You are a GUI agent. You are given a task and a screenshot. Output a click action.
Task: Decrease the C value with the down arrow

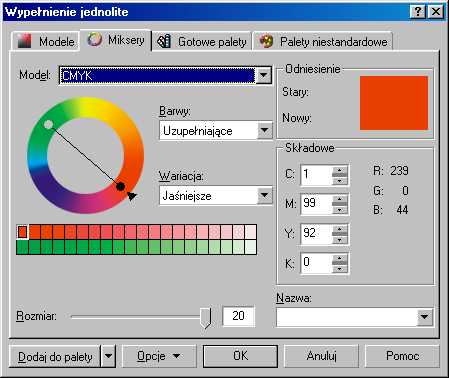pyautogui.click(x=340, y=180)
